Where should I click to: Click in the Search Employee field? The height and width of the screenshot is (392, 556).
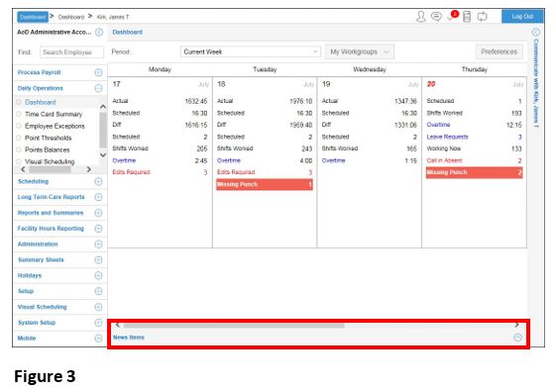tap(71, 52)
